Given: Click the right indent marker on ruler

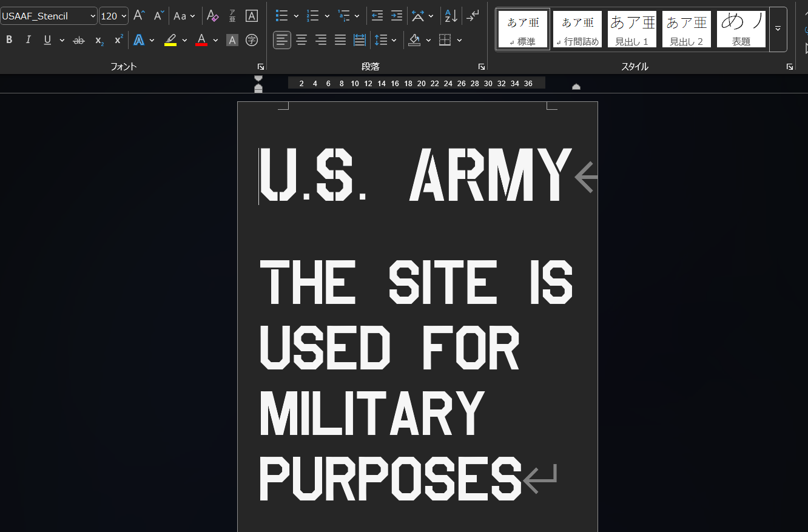Looking at the screenshot, I should tap(576, 87).
